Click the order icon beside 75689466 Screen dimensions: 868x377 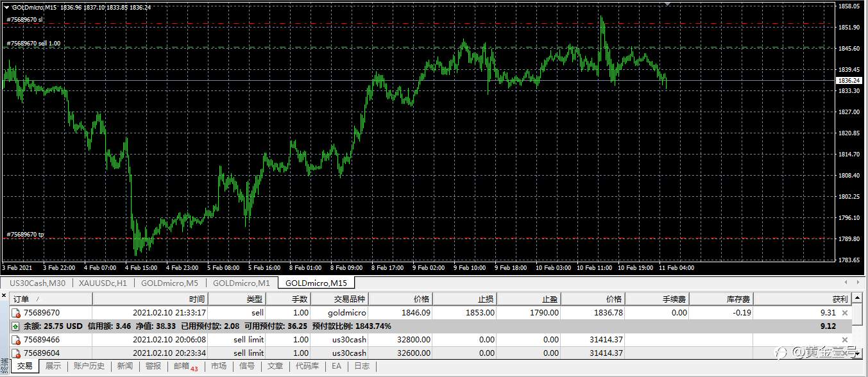point(15,340)
